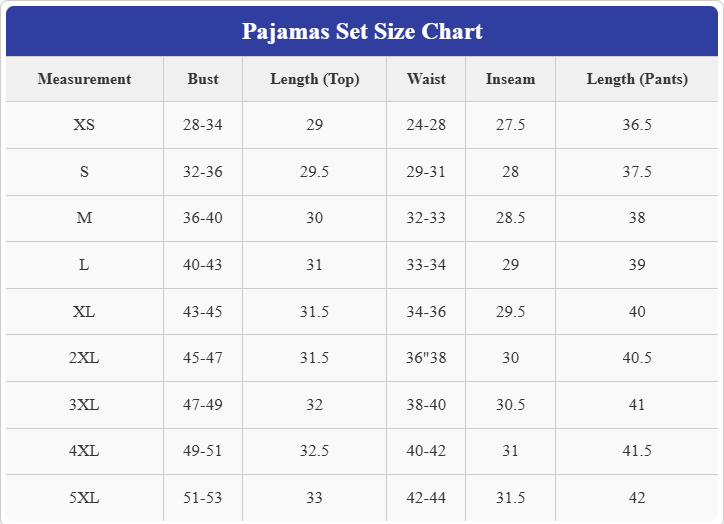
Task: Click the 41.5 pants length cell
Action: tap(637, 451)
